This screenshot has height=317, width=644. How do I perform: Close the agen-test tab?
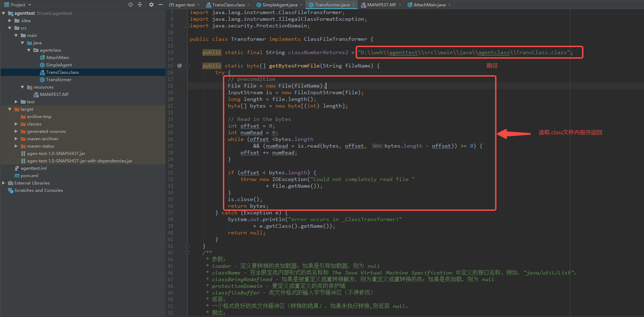point(199,5)
